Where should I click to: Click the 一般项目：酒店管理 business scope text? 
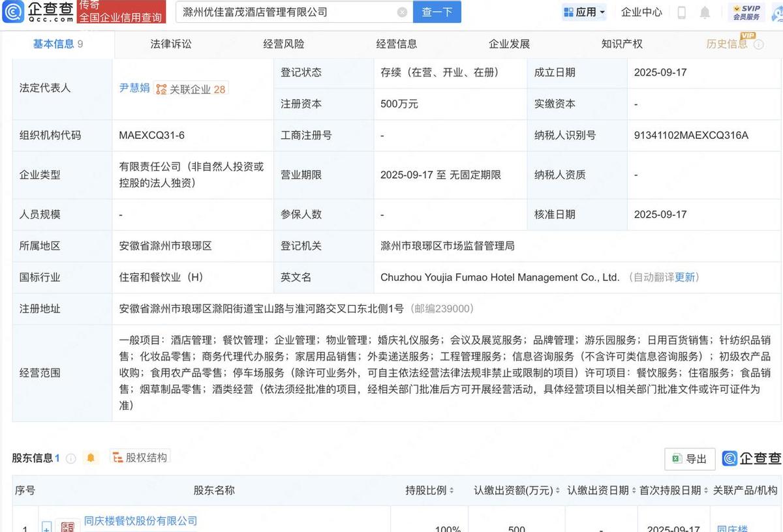coord(444,372)
